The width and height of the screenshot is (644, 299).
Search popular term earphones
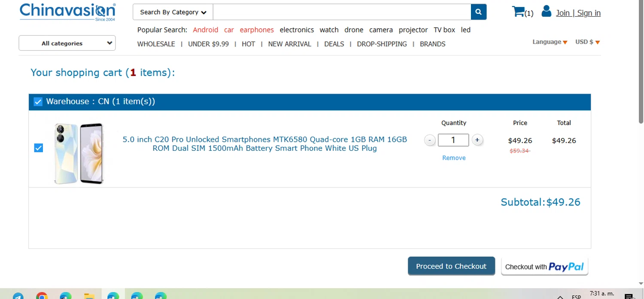(x=257, y=30)
